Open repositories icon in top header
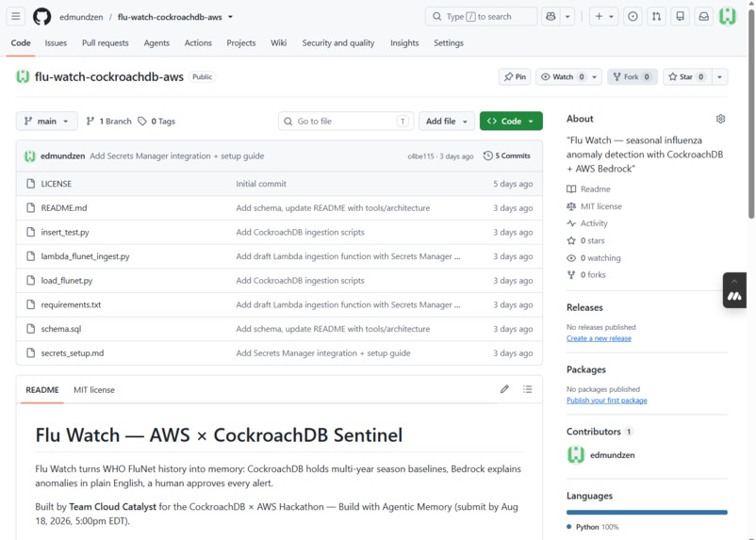 click(x=680, y=16)
